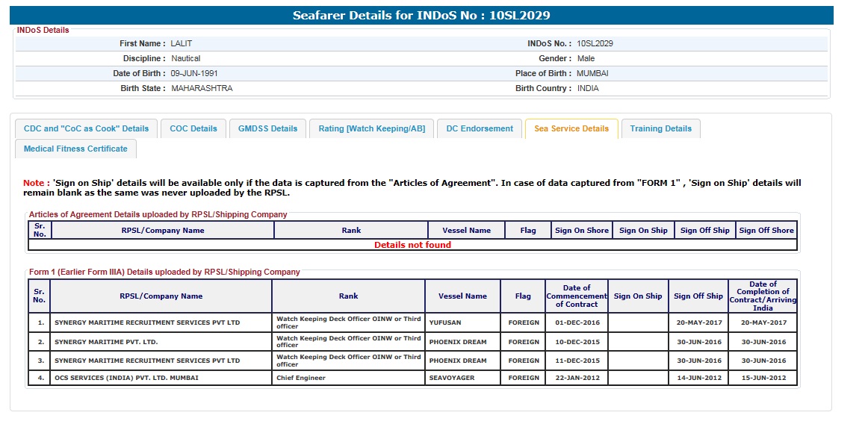Click the Date of Commencement column header

pos(576,296)
